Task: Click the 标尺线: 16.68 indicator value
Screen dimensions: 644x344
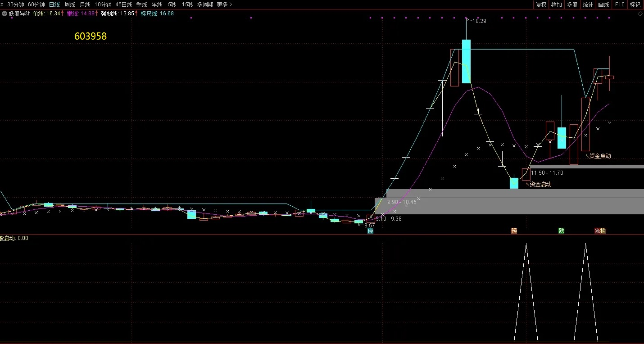Action: (157, 14)
